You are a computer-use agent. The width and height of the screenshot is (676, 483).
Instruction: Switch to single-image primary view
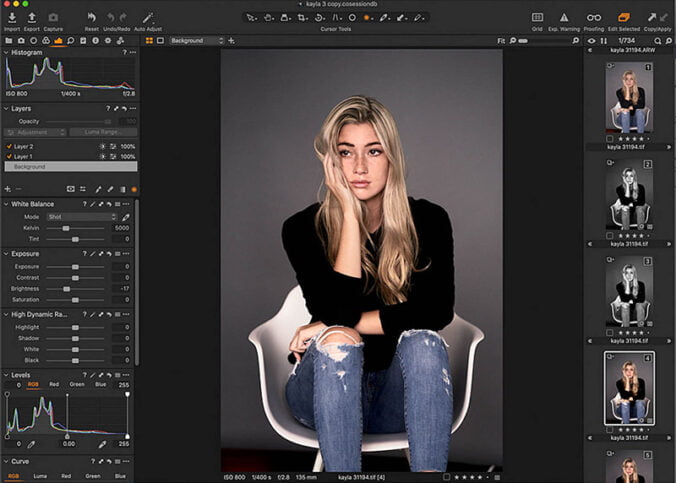(x=160, y=41)
